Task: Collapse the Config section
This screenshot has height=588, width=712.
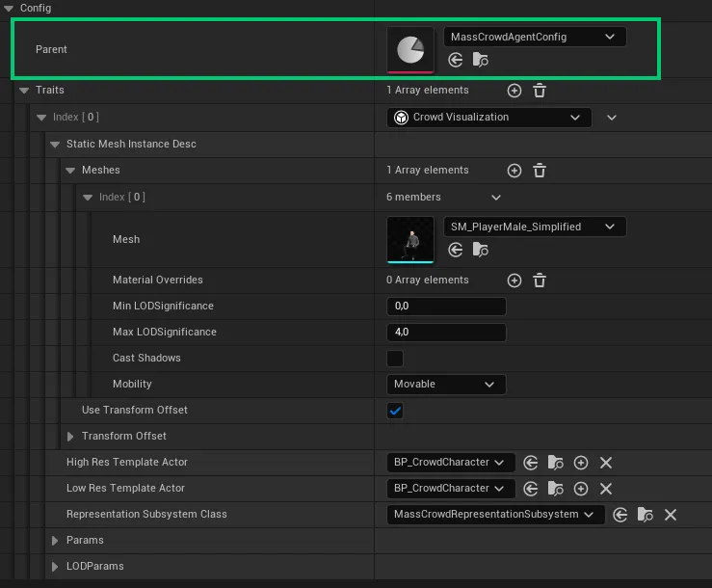Action: tap(9, 8)
